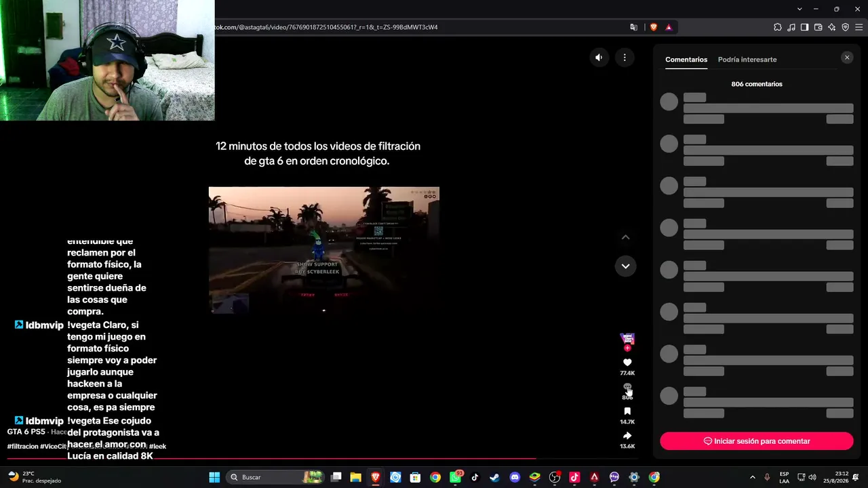Open the Windows Start menu
Viewport: 868px width, 488px height.
pyautogui.click(x=214, y=477)
